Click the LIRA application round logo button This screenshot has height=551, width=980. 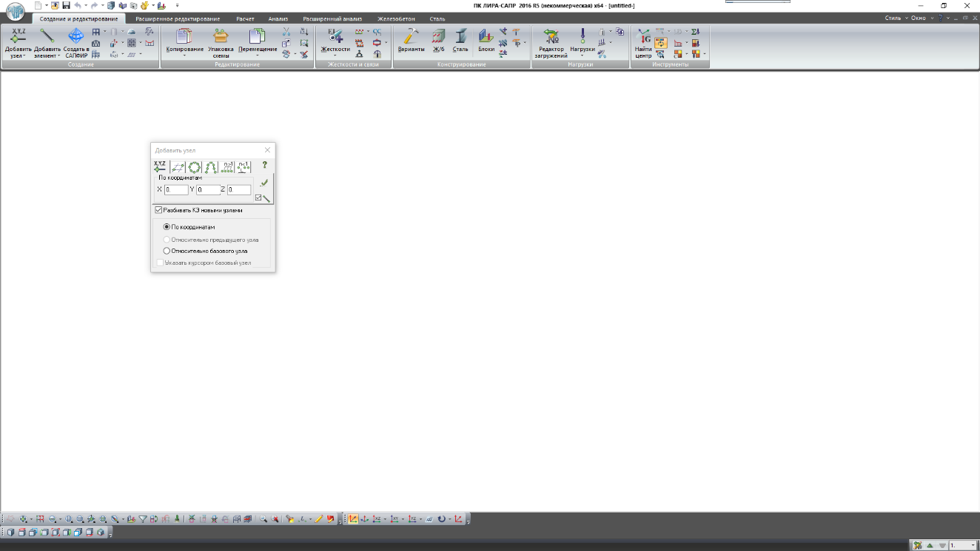(x=15, y=13)
